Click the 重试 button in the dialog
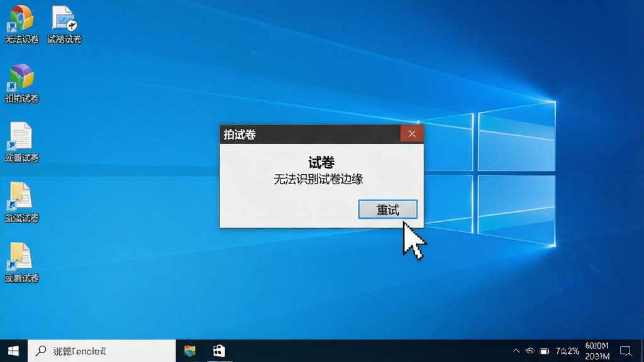644x362 pixels. (387, 210)
